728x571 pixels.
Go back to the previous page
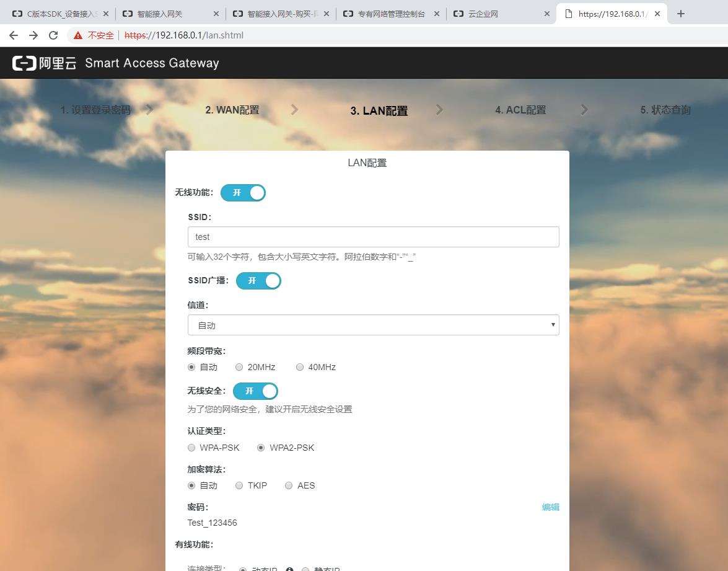14,35
